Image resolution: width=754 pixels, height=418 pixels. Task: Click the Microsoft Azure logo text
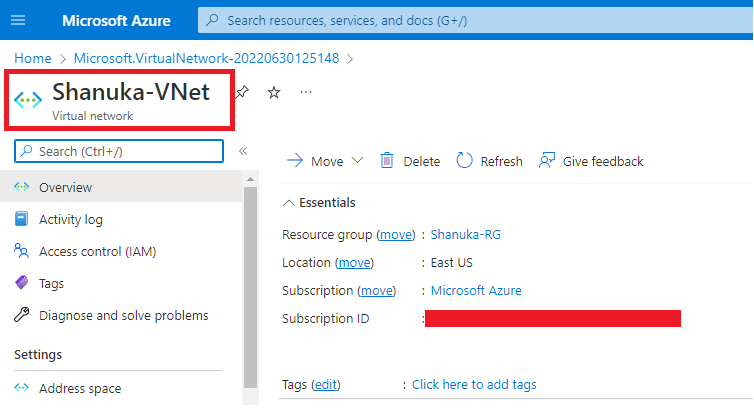116,21
